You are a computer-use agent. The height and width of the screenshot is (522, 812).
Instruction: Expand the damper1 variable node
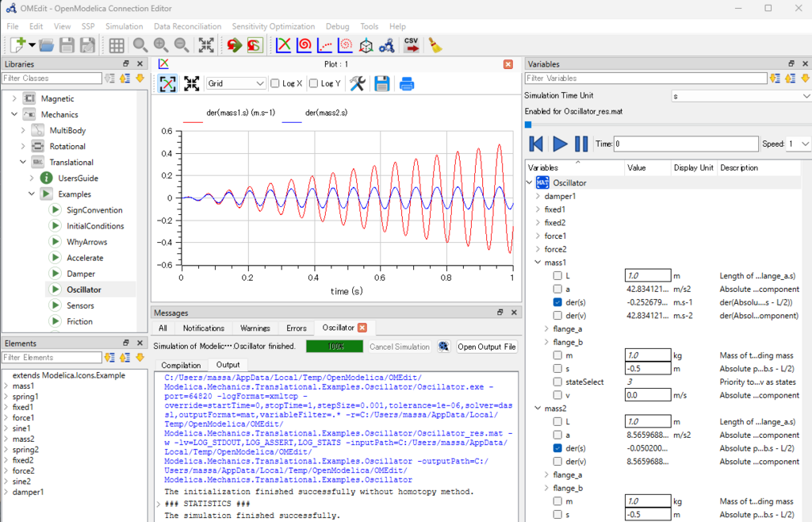point(538,196)
